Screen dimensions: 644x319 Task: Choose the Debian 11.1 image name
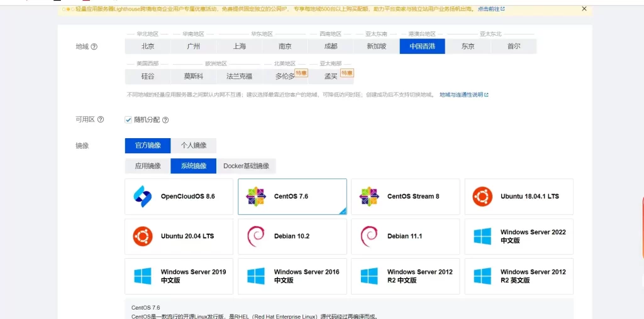tap(404, 236)
